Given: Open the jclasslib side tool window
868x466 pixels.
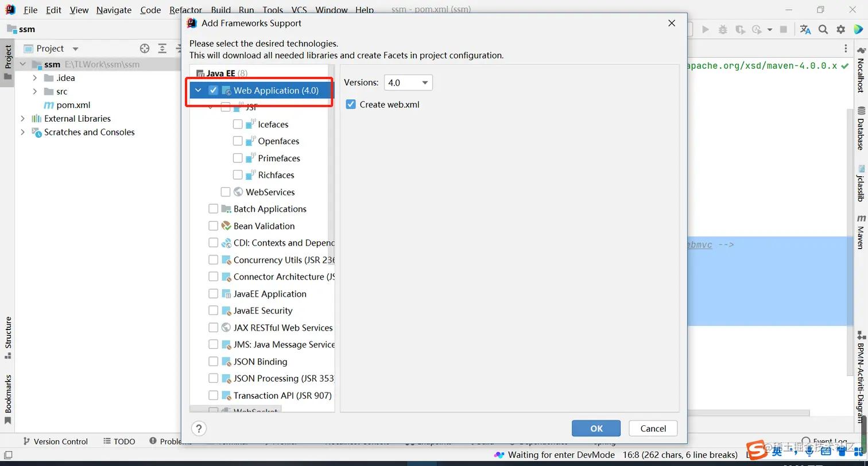Looking at the screenshot, I should pos(861,184).
